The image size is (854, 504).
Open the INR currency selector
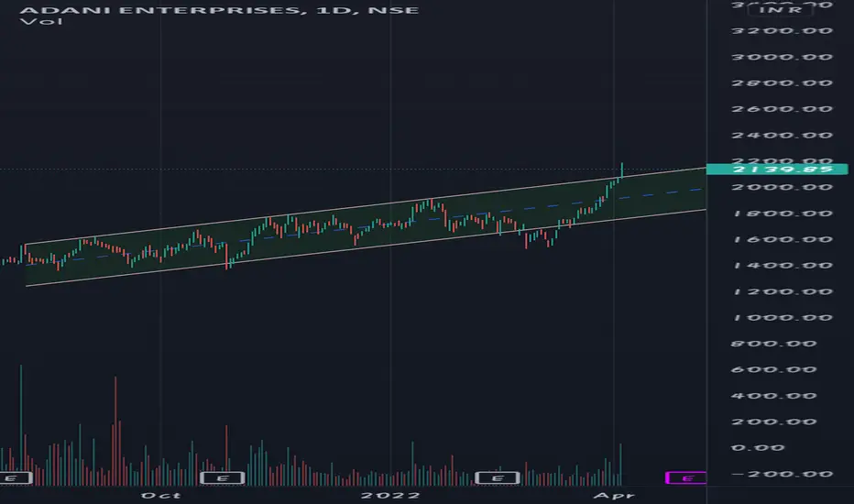(x=780, y=9)
